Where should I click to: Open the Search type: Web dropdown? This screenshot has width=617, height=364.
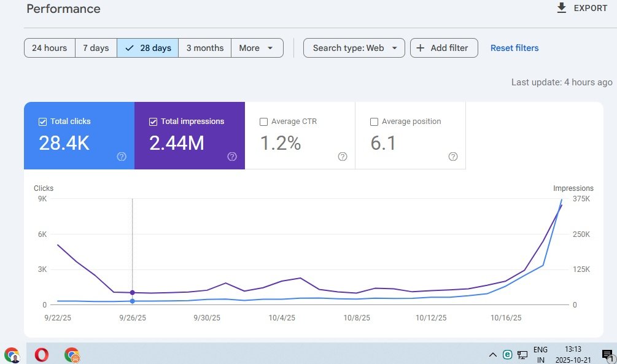[x=354, y=48]
